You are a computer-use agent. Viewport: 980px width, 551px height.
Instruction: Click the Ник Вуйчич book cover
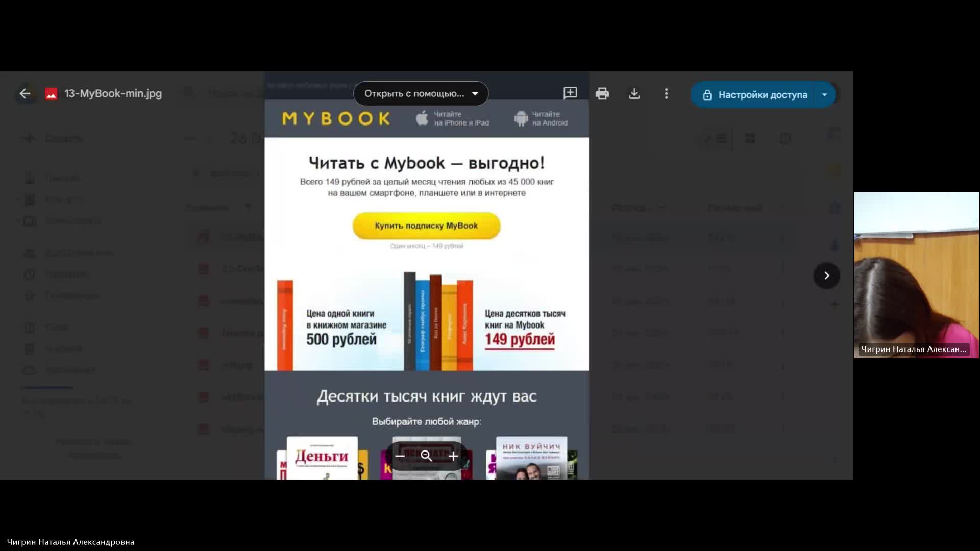(x=531, y=458)
